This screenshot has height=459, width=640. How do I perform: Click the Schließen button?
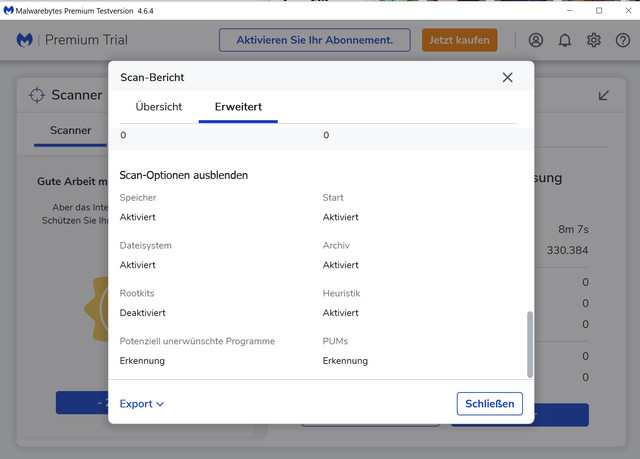point(490,404)
